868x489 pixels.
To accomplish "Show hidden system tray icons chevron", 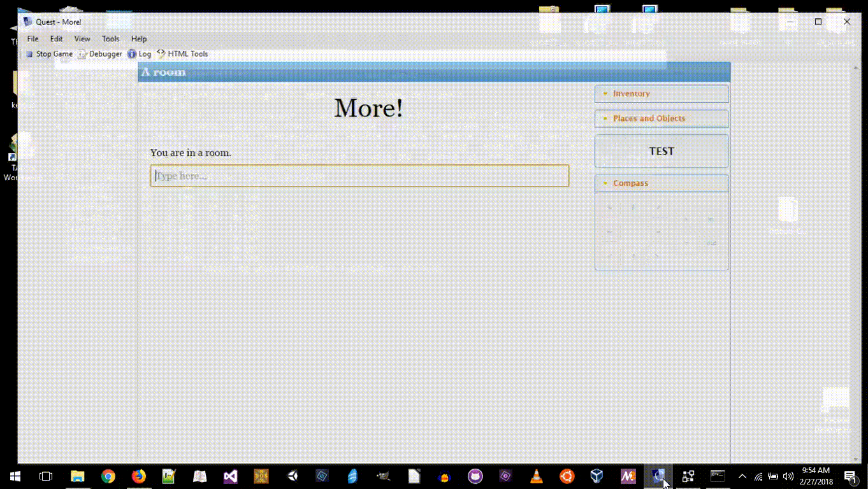I will (x=742, y=476).
